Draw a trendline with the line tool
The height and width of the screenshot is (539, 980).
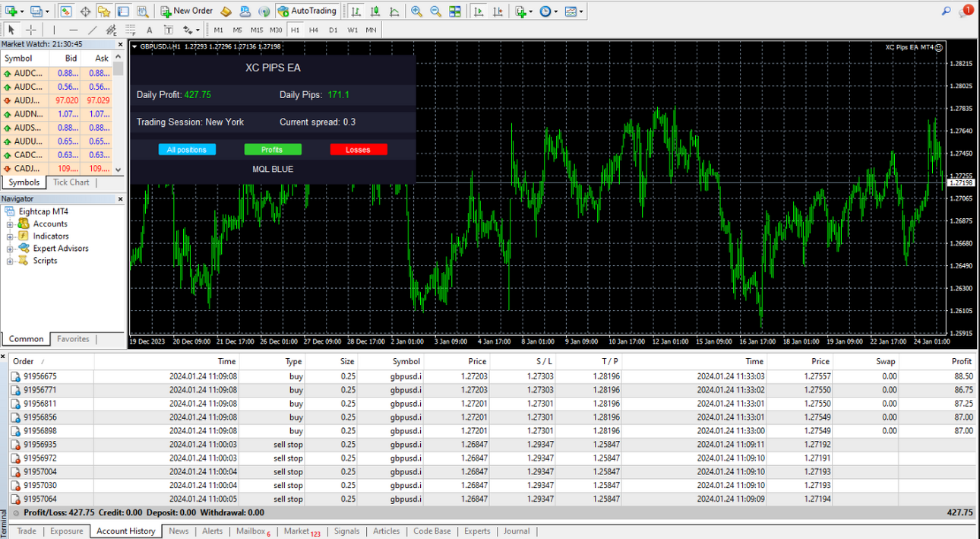92,30
